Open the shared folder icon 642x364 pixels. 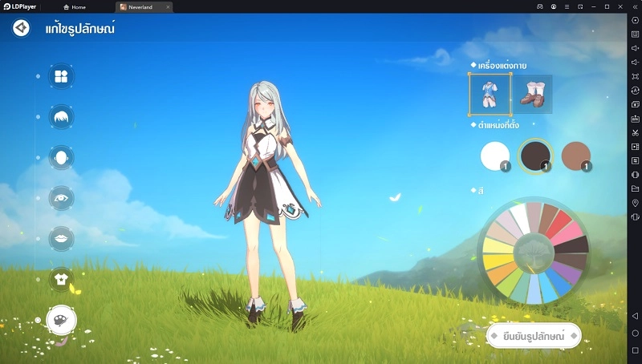[x=635, y=188]
